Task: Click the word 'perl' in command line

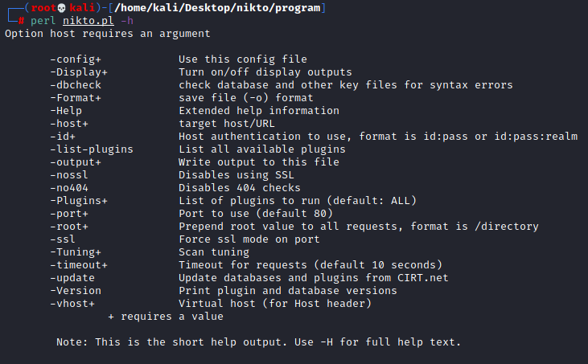Action: point(43,20)
